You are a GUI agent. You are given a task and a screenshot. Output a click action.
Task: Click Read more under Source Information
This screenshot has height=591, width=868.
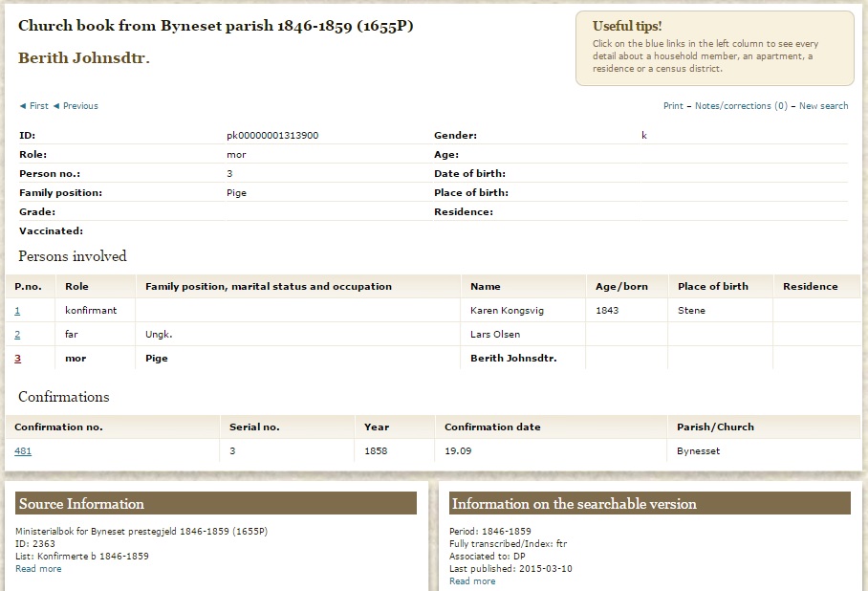coord(38,569)
